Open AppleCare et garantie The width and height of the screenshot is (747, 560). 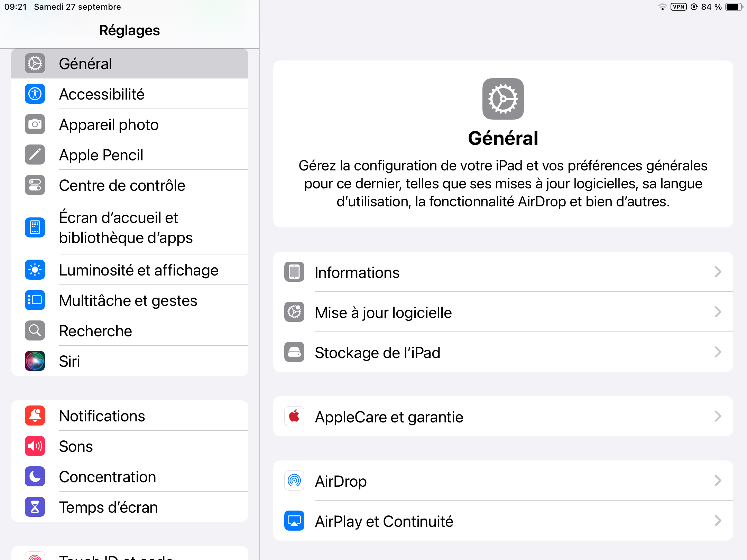[389, 417]
